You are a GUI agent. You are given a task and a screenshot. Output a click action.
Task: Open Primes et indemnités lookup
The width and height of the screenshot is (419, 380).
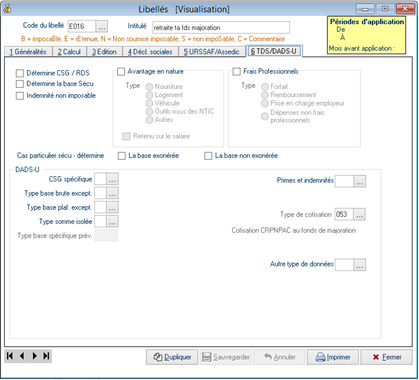(x=359, y=181)
